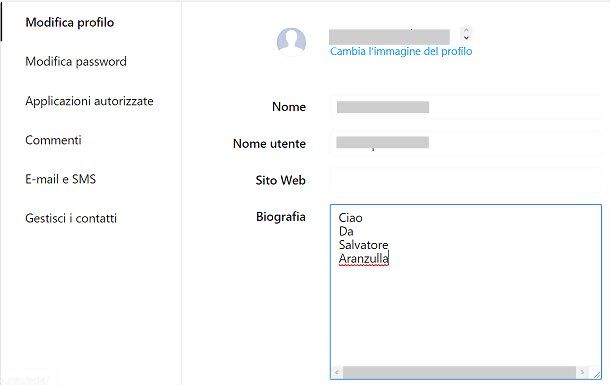610x385 pixels.
Task: Click the Sito Web input field
Action: coord(466,180)
